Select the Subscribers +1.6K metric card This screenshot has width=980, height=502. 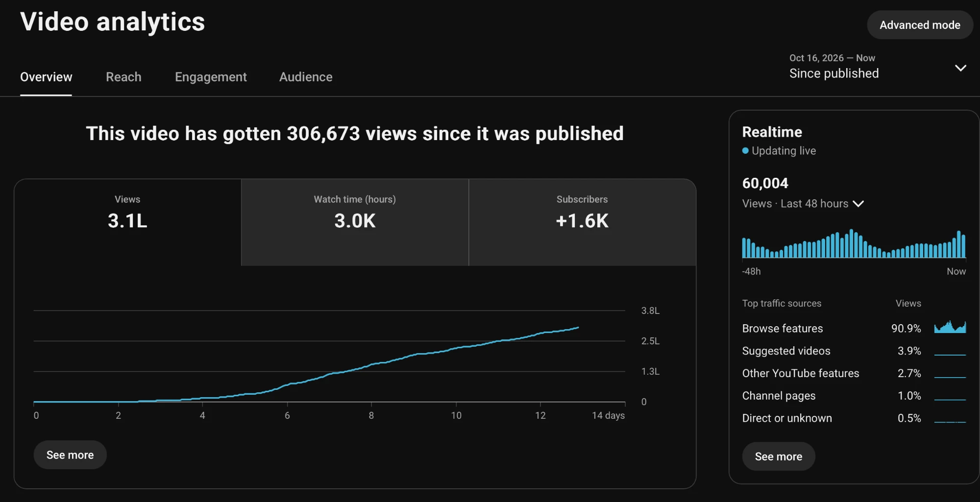click(x=582, y=222)
